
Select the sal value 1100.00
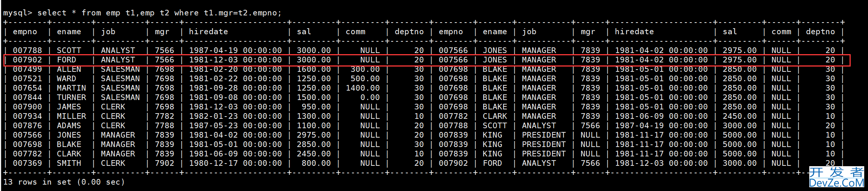tap(314, 126)
